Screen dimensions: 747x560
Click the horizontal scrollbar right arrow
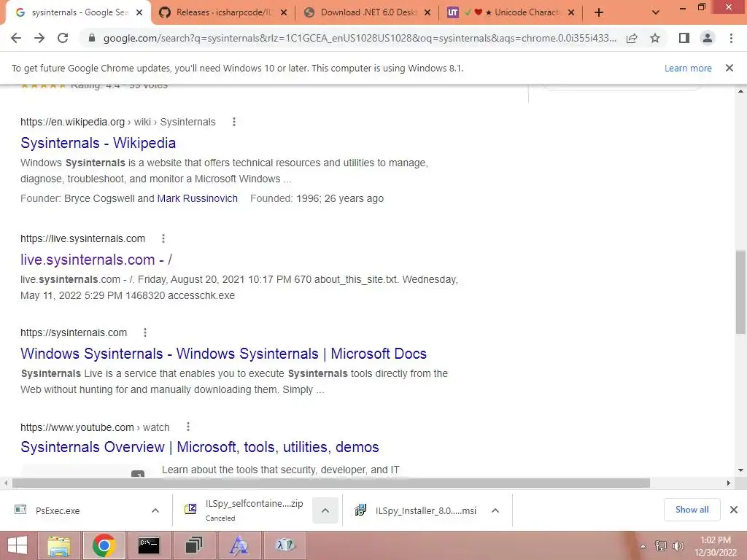point(729,483)
